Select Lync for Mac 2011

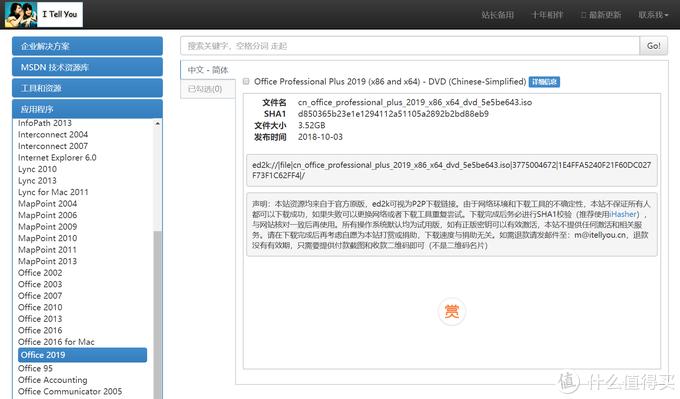coord(53,192)
